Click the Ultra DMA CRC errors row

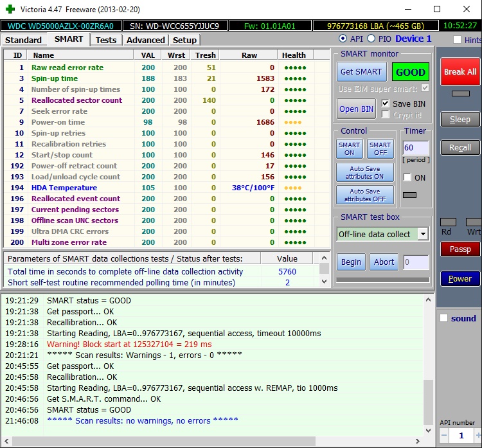coord(167,231)
